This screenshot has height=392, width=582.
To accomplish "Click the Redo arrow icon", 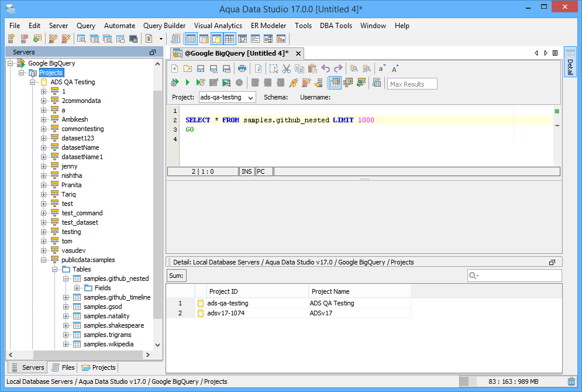I will 338,68.
